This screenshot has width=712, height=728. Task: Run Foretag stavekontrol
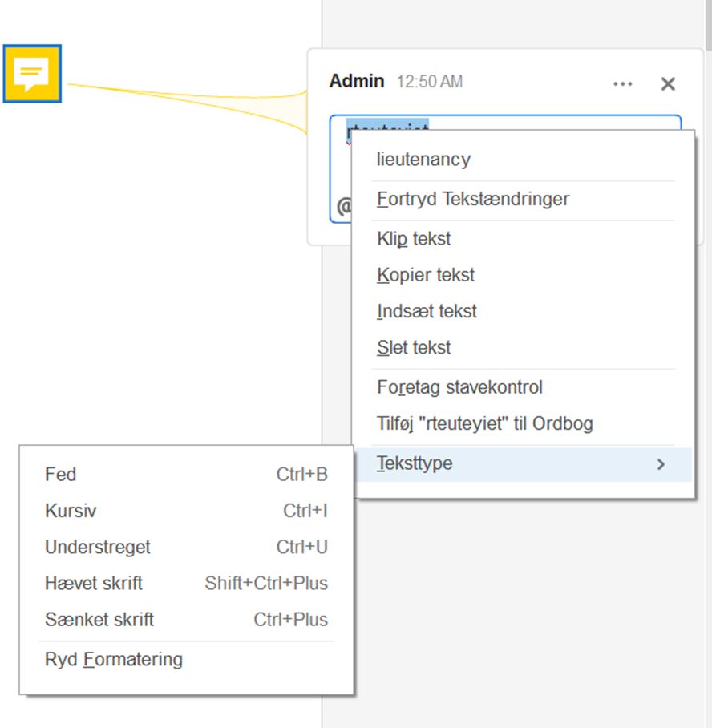point(459,387)
